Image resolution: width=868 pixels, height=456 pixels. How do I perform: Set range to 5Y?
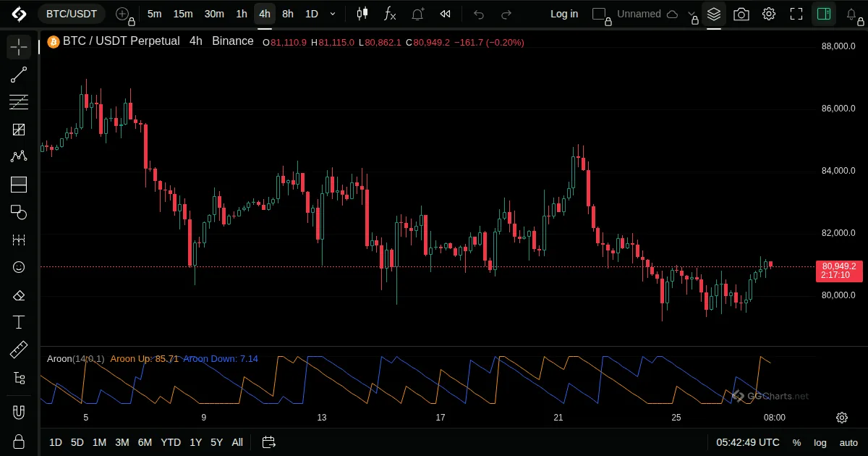tap(216, 442)
